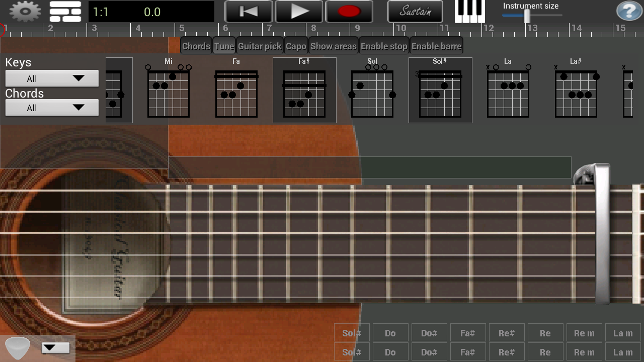644x362 pixels.
Task: Click the brick-pattern layout icon
Action: click(65, 12)
